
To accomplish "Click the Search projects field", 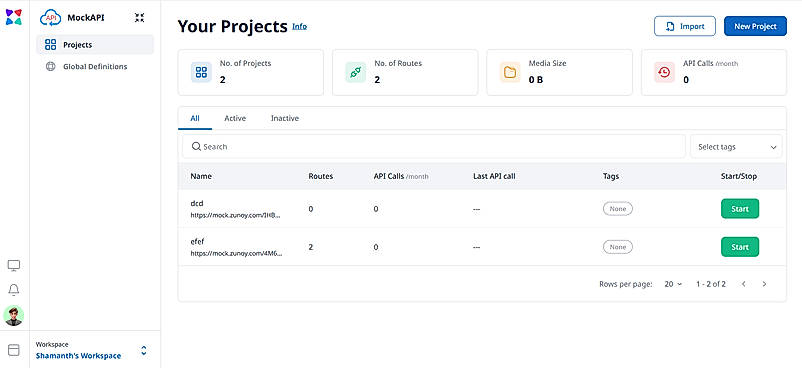I will coord(434,146).
